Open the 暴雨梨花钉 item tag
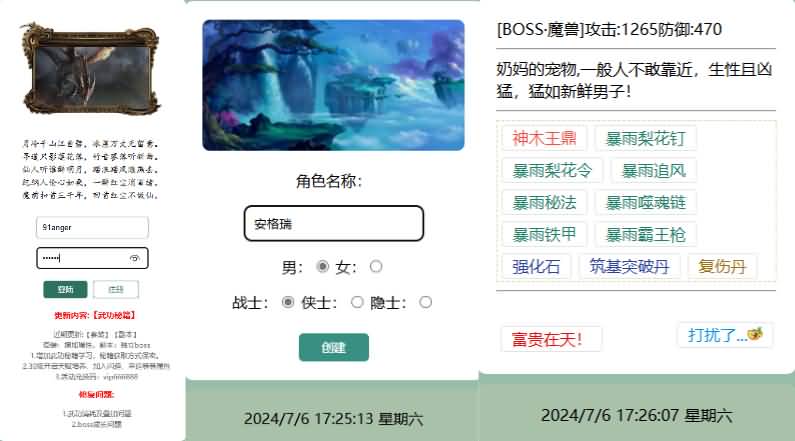 (x=645, y=138)
